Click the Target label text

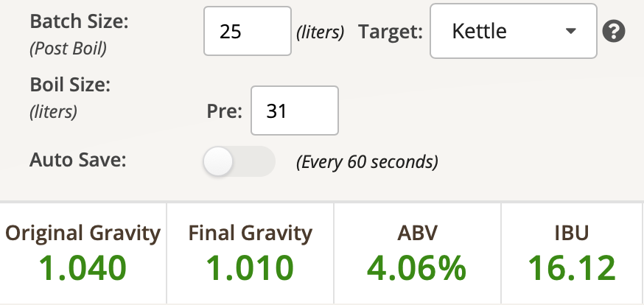click(391, 32)
